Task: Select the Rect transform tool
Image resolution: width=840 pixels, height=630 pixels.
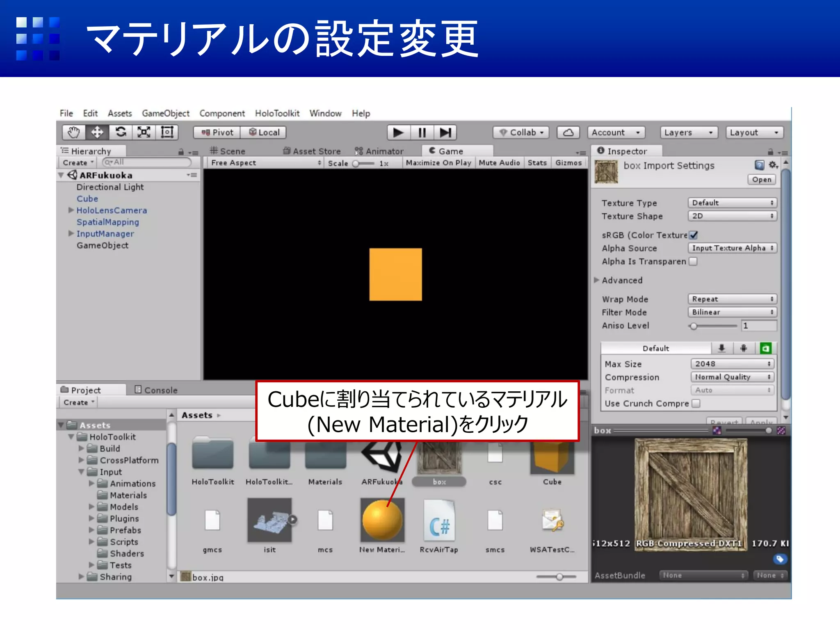Action: (x=167, y=132)
